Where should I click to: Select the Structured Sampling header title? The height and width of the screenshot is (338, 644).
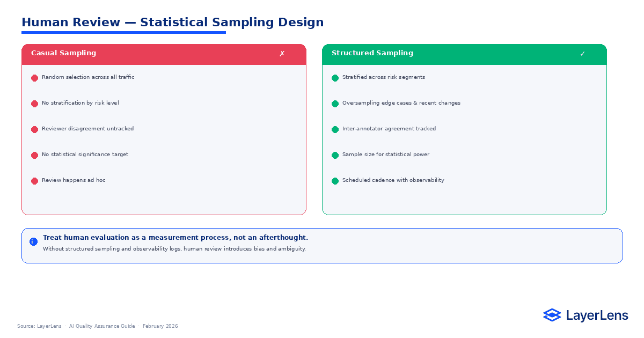372,53
